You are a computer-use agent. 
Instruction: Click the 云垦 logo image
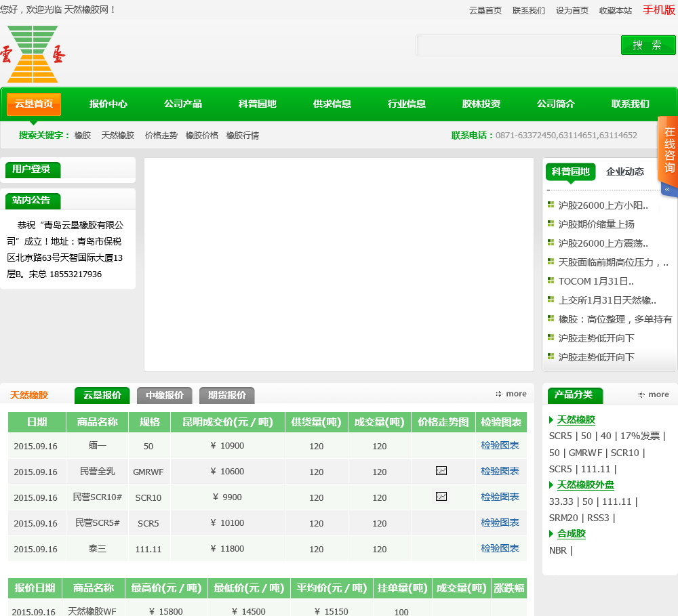tap(33, 54)
